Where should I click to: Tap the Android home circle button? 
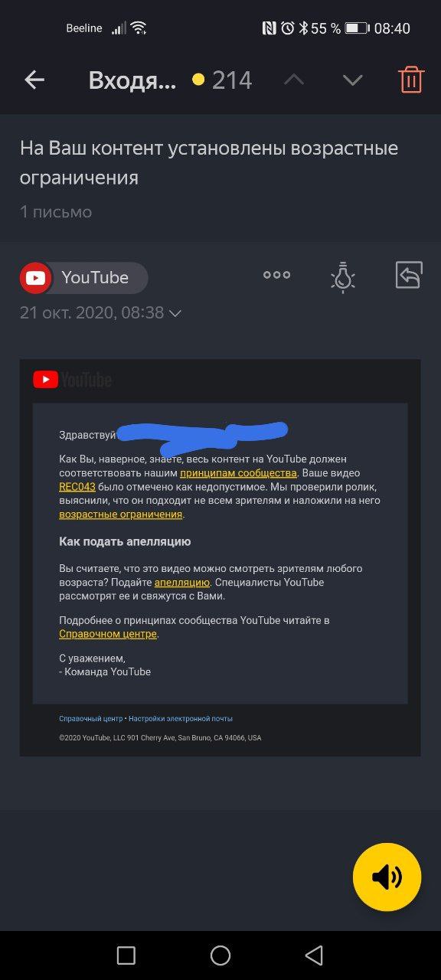coord(220,955)
